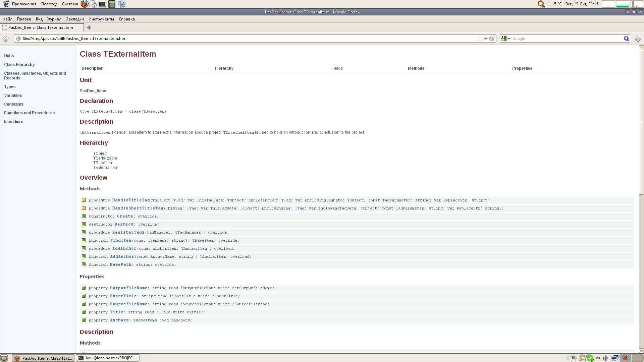
Task: Open the URL history dropdown arrow
Action: tap(486, 39)
